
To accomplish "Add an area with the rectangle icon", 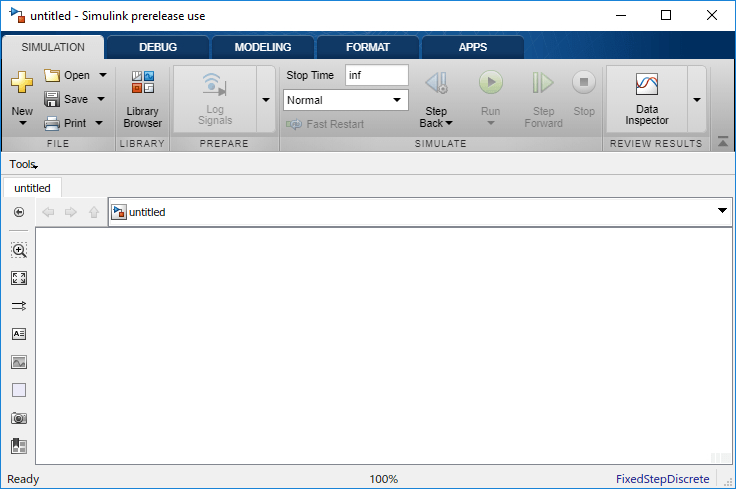I will (x=19, y=390).
